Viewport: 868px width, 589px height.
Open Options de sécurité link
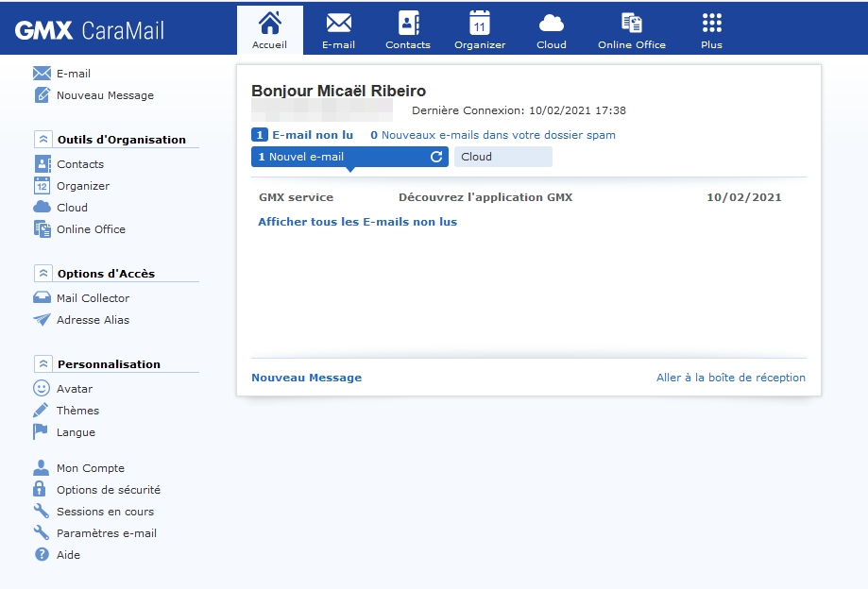click(109, 490)
